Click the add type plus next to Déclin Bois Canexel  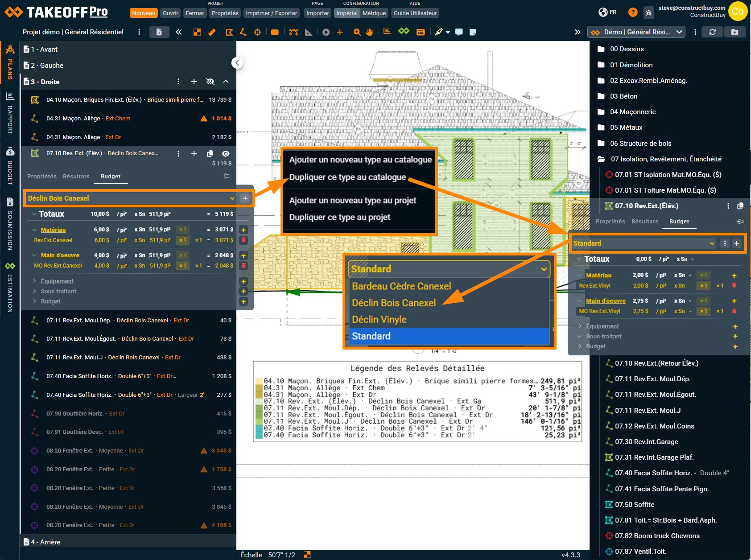[x=245, y=198]
